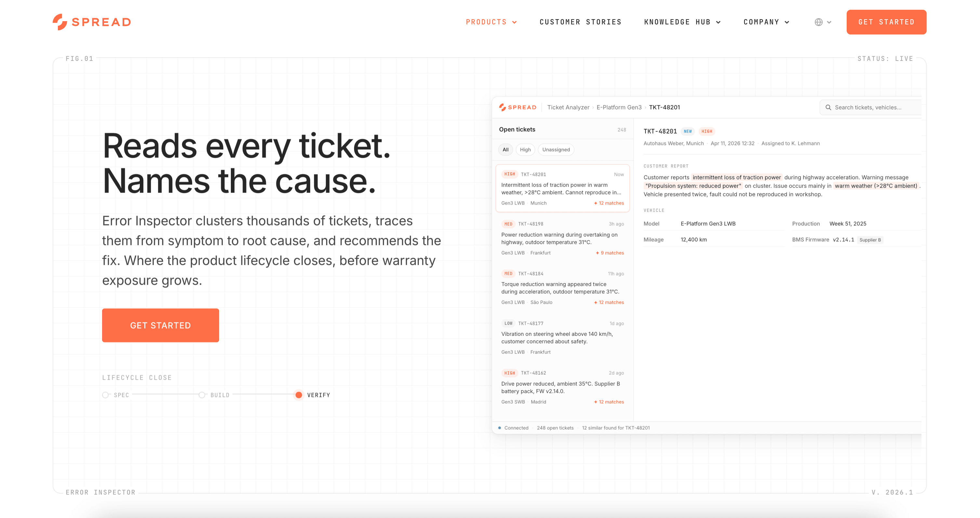Open the Products menu label
This screenshot has height=518, width=980.
(486, 22)
